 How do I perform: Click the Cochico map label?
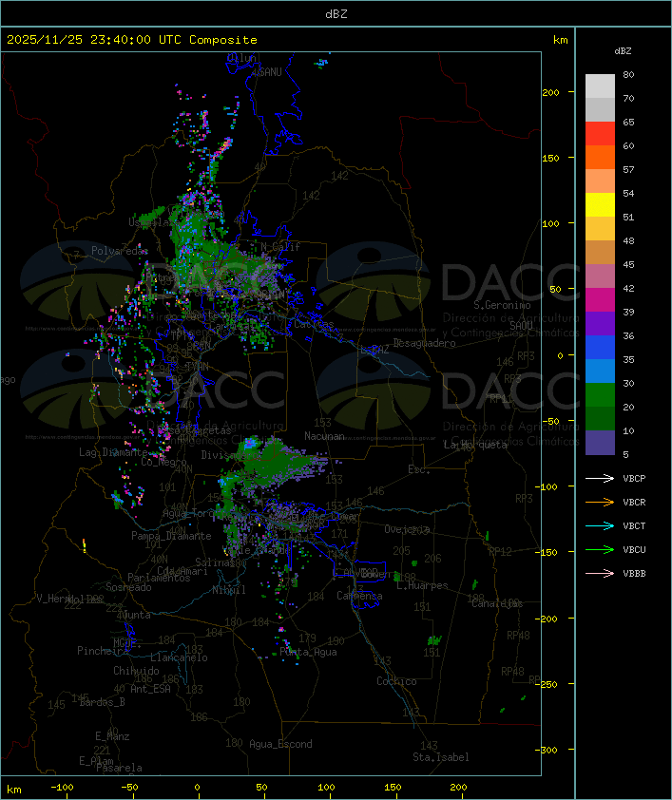click(x=396, y=681)
